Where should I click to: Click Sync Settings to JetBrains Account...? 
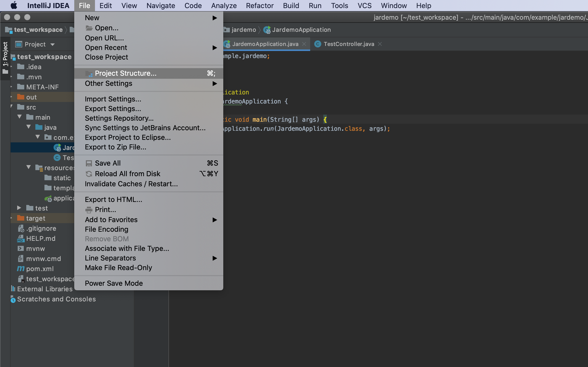149,128
